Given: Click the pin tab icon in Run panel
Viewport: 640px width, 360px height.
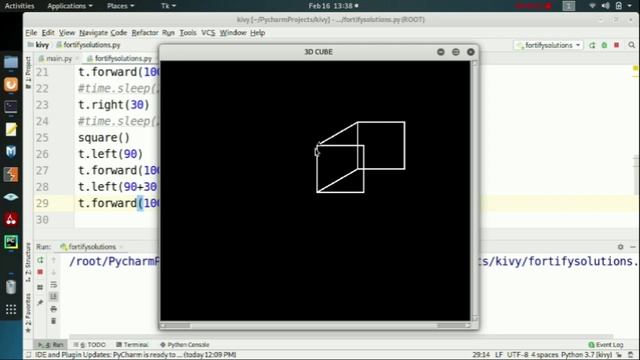Looking at the screenshot, I should click(x=40, y=302).
